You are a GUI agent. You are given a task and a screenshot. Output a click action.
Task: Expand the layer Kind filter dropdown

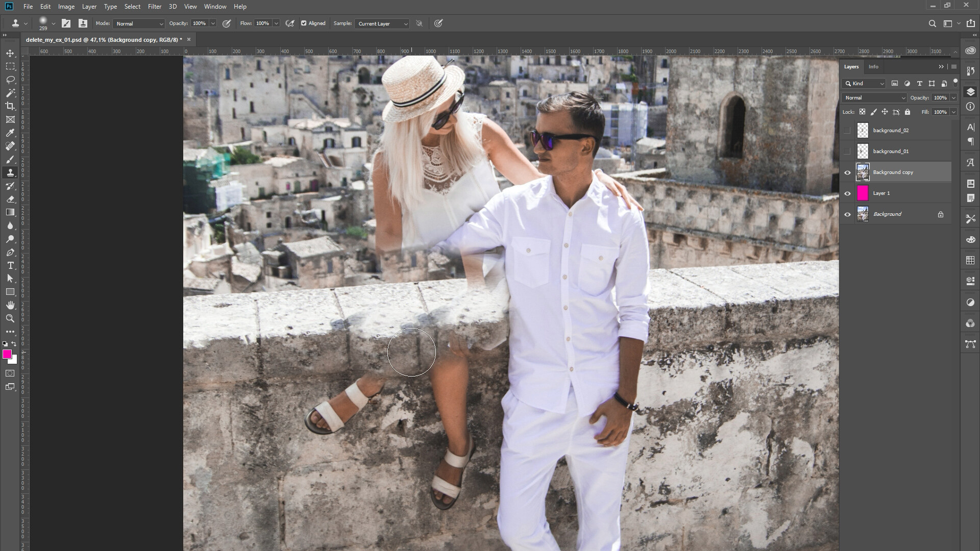tap(865, 84)
